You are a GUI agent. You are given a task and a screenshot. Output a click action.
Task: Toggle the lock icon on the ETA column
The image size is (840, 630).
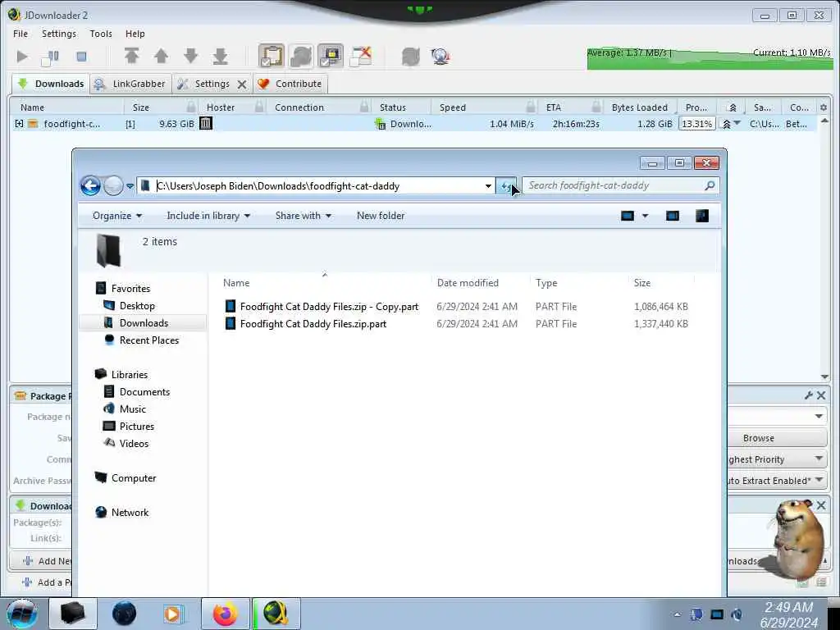(596, 106)
